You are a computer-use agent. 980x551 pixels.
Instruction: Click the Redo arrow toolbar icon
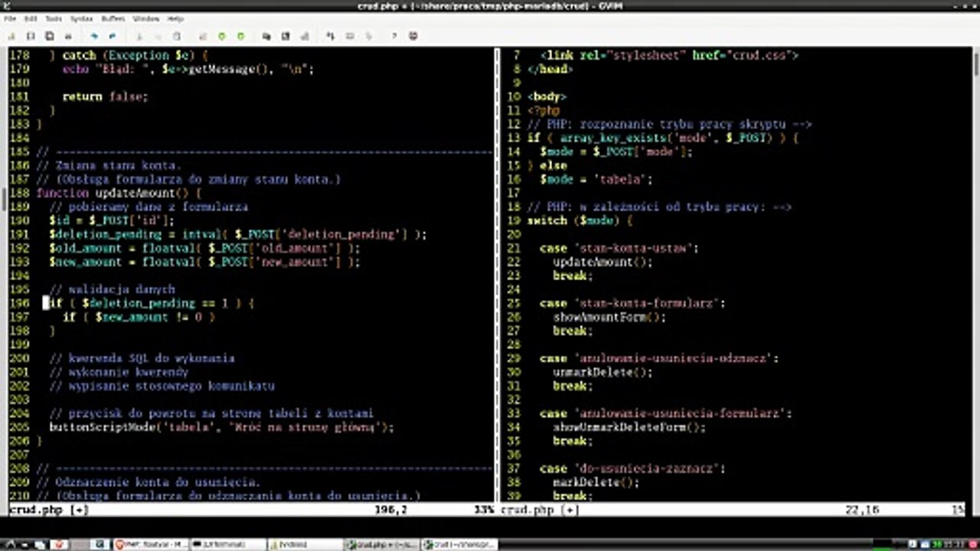click(x=112, y=36)
